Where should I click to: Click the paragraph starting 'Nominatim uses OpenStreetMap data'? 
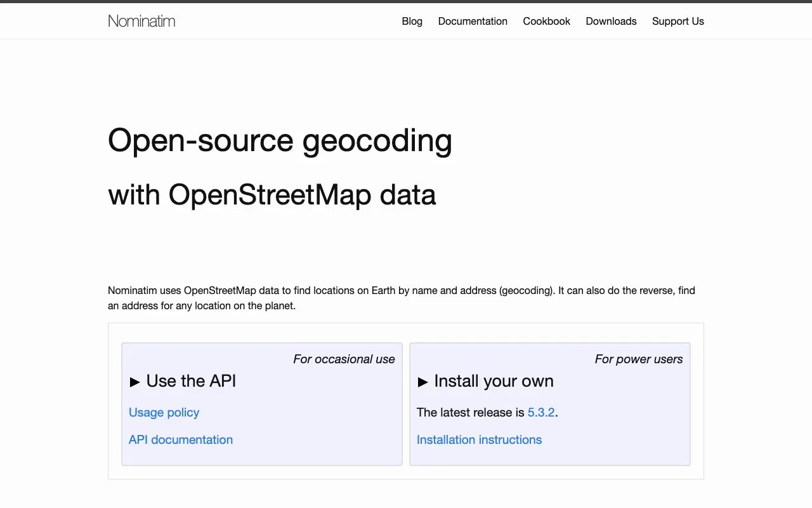click(402, 298)
